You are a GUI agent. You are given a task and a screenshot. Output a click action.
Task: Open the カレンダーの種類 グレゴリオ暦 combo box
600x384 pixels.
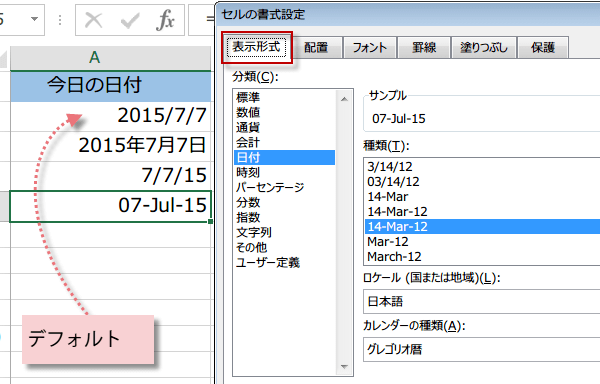pos(481,349)
